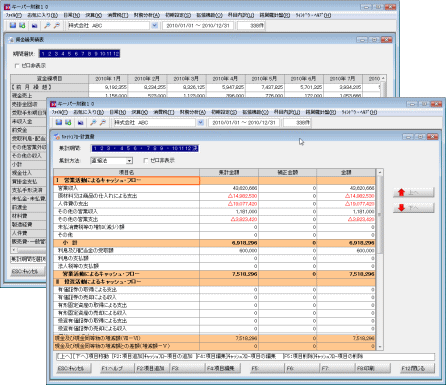Click the green-arrow save icon in front toolbar

coord(68,123)
